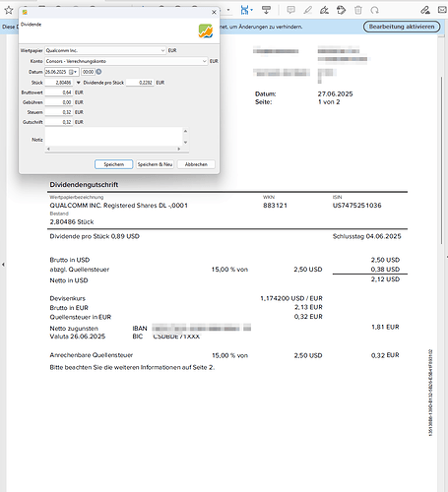Click the Netto in USD value 2,12 USD
This screenshot has height=492, width=448.
click(x=385, y=279)
